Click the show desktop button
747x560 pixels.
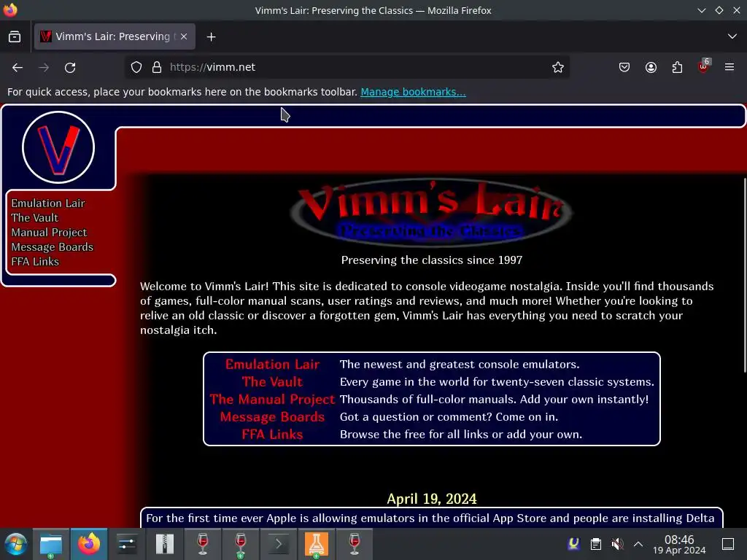728,544
